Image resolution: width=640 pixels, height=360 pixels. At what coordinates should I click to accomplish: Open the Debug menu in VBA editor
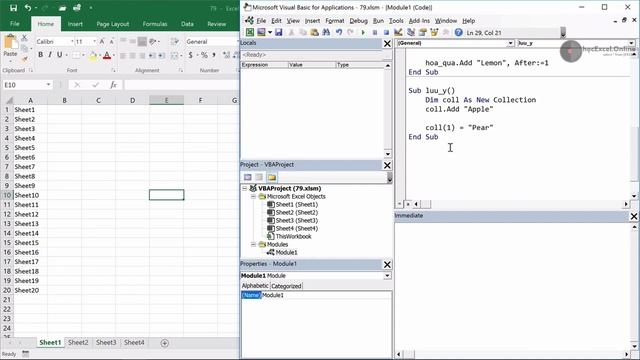(358, 21)
